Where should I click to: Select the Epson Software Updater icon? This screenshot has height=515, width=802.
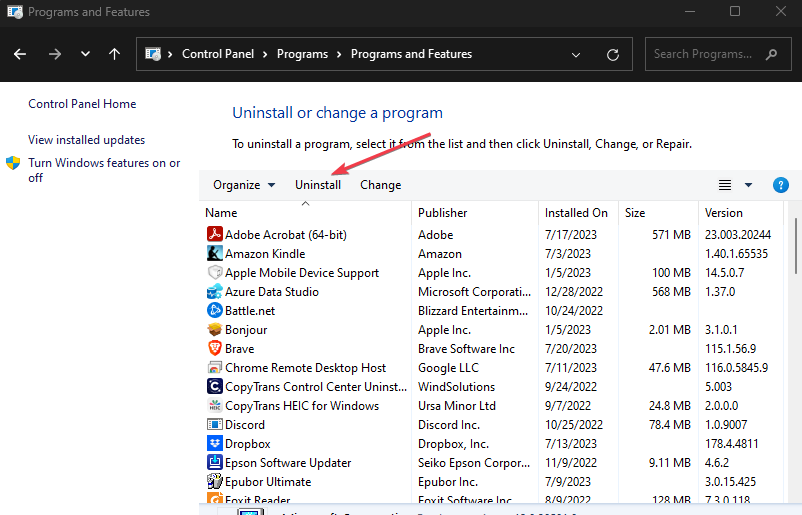tap(214, 462)
